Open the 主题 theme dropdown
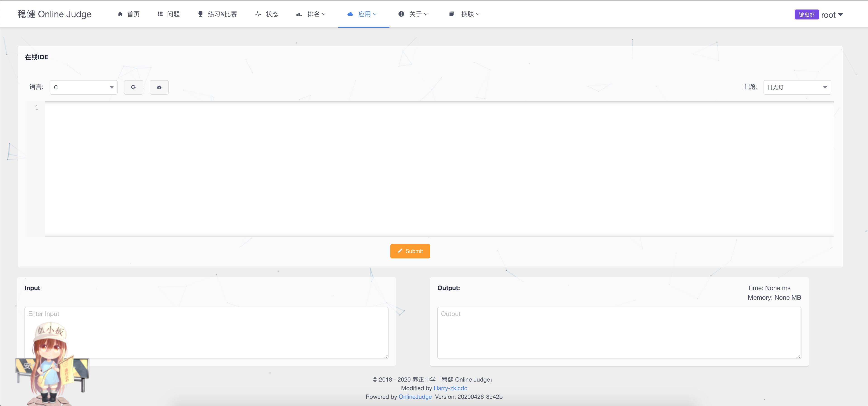Image resolution: width=868 pixels, height=406 pixels. [x=797, y=87]
